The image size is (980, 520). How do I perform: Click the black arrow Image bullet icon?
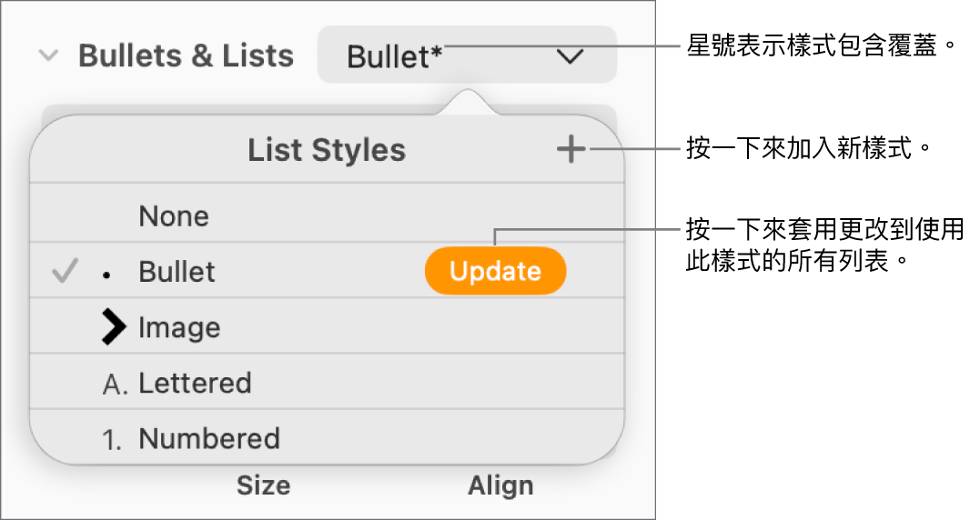point(114,327)
